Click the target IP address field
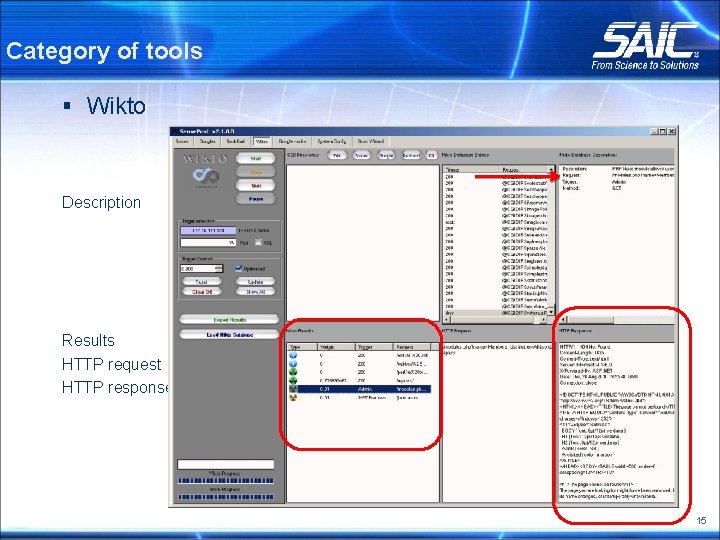Screen dimensions: 720x540 tap(208, 231)
